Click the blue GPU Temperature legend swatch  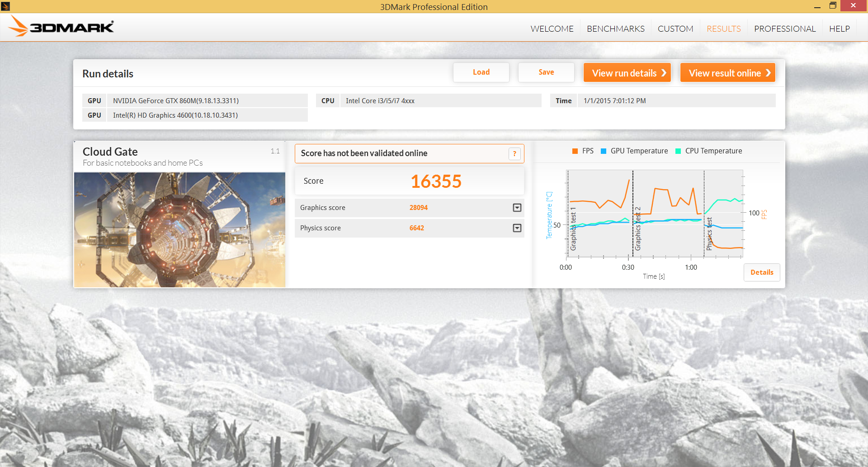tap(604, 151)
